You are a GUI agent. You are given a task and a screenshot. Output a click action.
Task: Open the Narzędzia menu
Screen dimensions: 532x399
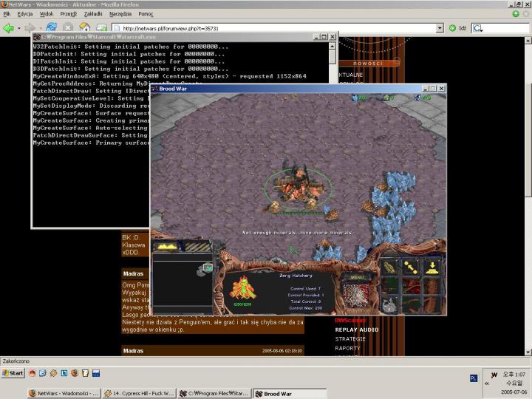pyautogui.click(x=120, y=14)
